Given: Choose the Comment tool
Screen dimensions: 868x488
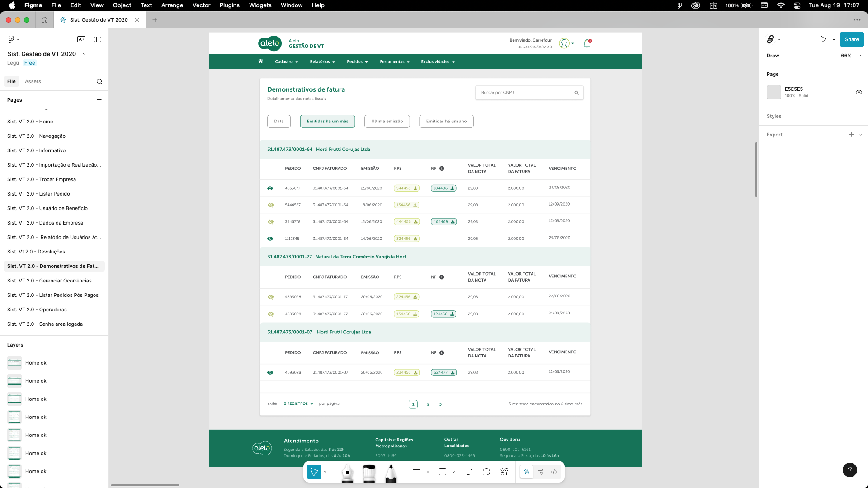Looking at the screenshot, I should tap(486, 472).
